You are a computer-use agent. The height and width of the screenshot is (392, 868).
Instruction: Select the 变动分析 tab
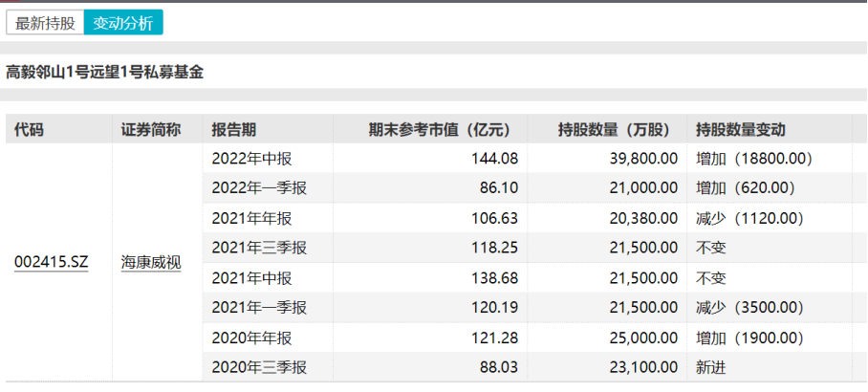tap(123, 23)
